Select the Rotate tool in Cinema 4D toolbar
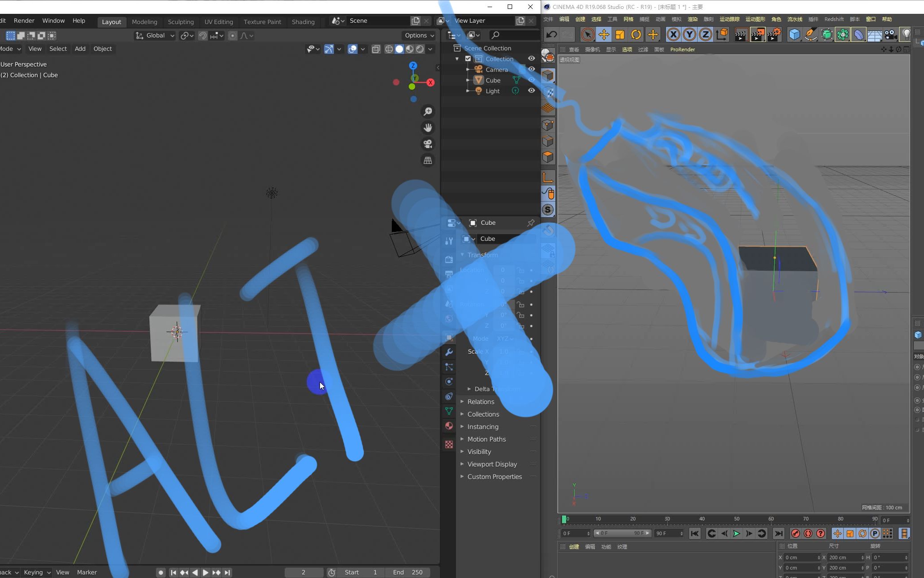This screenshot has height=578, width=924. click(636, 34)
